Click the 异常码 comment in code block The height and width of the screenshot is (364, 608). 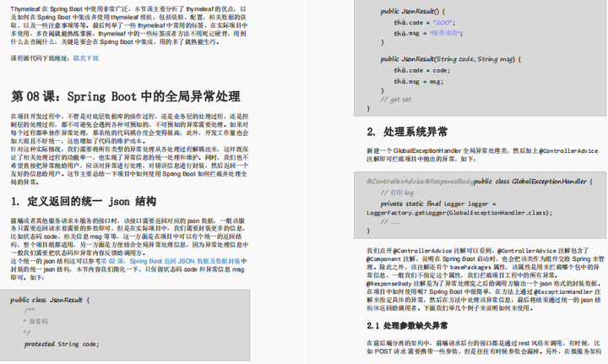35,322
